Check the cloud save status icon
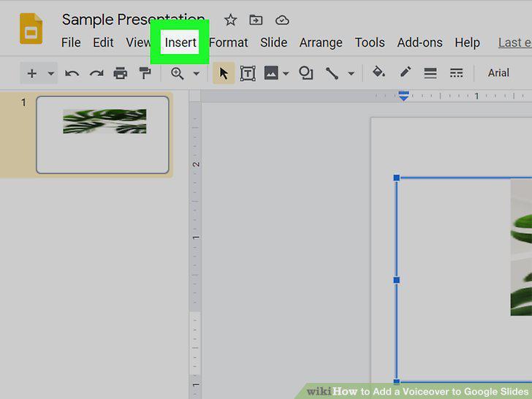532x399 pixels. (282, 20)
